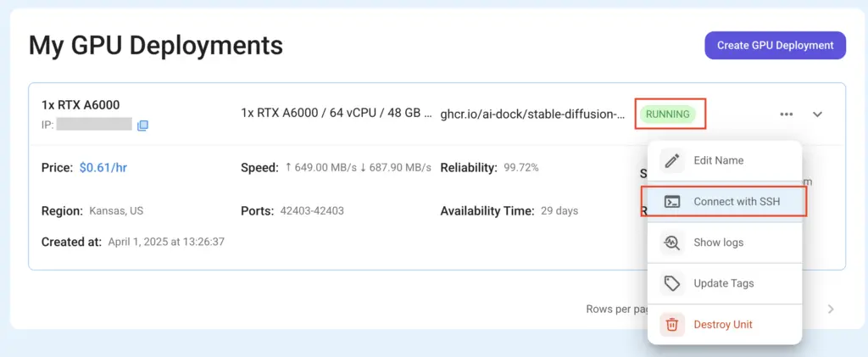Click the logs magnifier icon
Viewport: 868px width, 357px height.
pyautogui.click(x=672, y=243)
